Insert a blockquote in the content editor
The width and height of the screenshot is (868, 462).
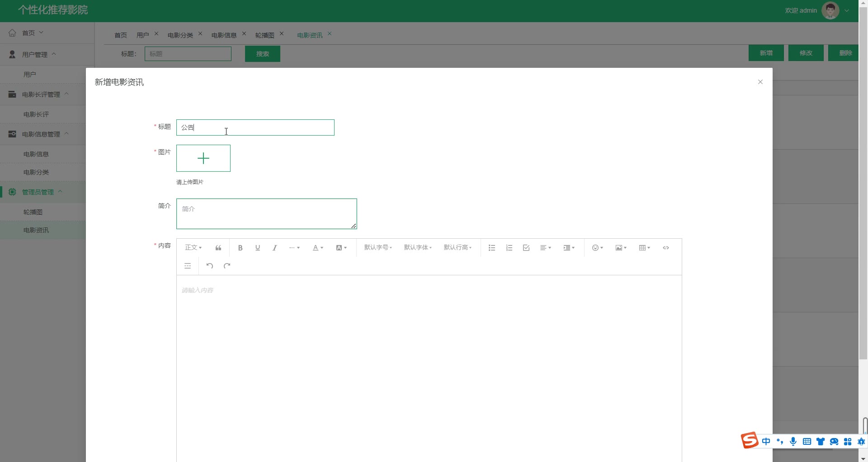click(x=218, y=248)
